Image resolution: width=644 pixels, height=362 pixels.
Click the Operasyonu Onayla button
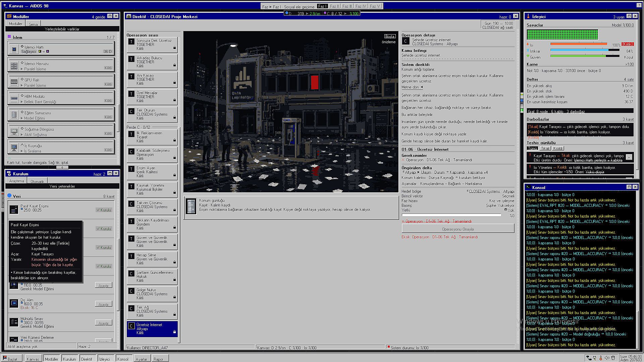pyautogui.click(x=458, y=229)
